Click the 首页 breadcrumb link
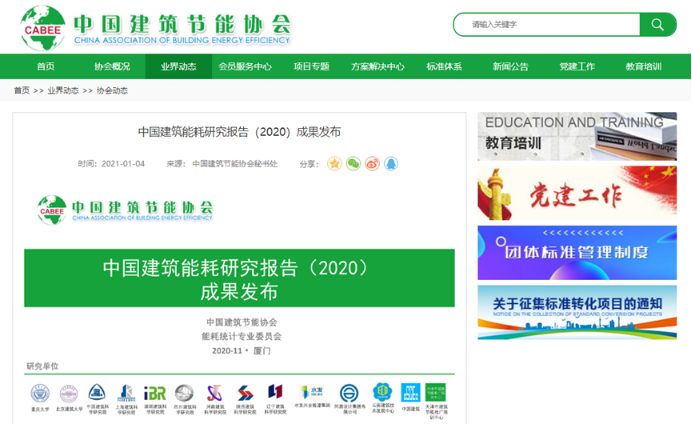The width and height of the screenshot is (692, 424). coord(22,90)
